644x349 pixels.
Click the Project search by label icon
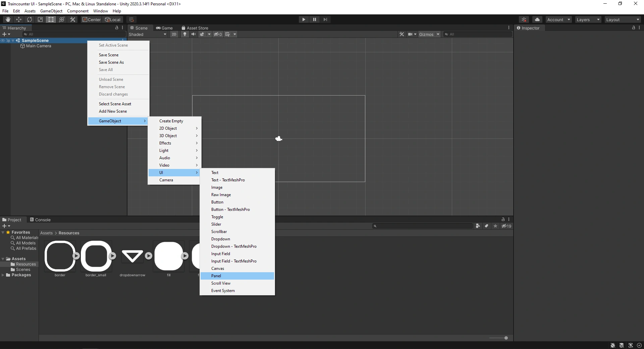coord(486,226)
